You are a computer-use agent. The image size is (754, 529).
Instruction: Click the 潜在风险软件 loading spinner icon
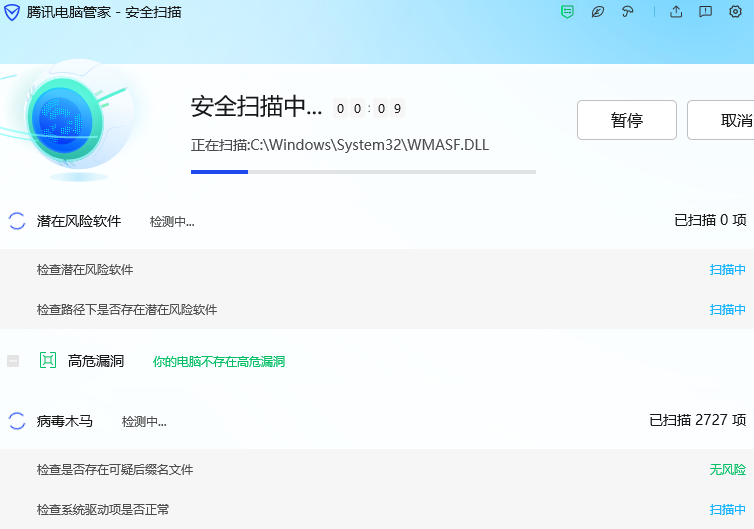coord(17,221)
